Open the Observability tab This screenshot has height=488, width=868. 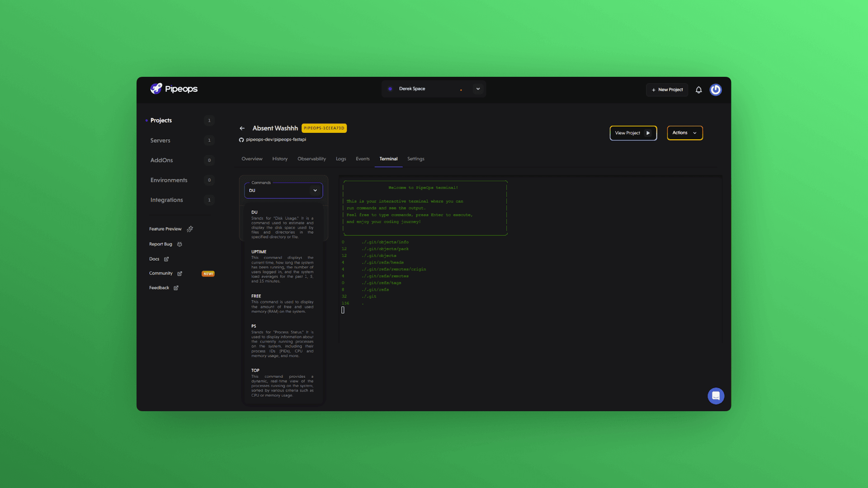(x=311, y=159)
